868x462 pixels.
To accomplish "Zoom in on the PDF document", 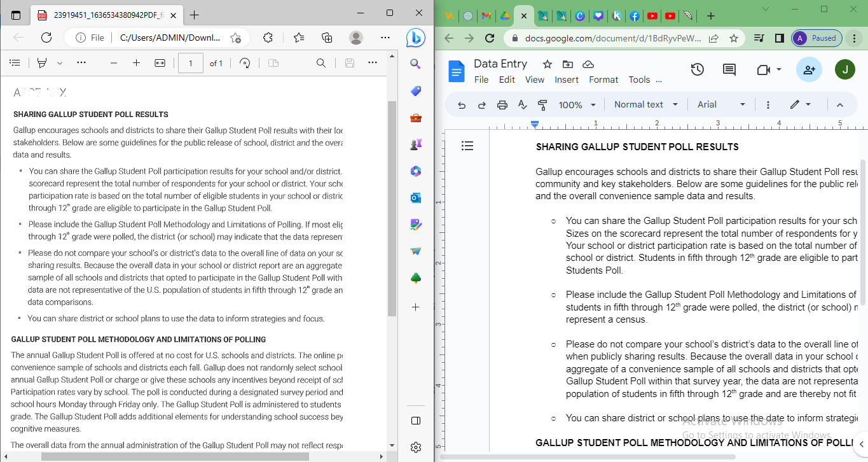I will [x=136, y=63].
